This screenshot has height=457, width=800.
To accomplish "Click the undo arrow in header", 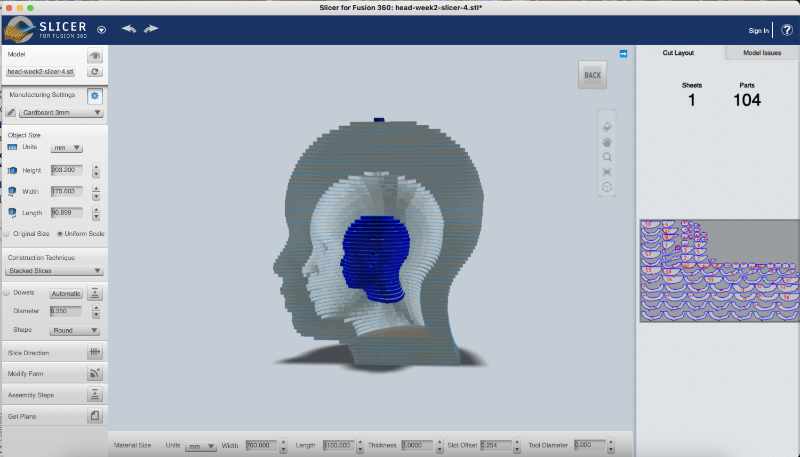I will pos(128,29).
